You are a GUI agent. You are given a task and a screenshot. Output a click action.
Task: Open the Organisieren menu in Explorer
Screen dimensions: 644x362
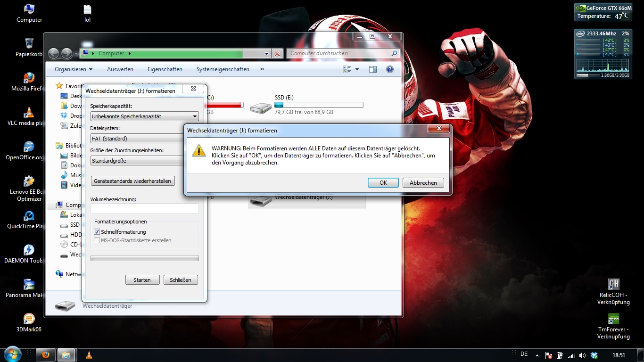tap(74, 69)
